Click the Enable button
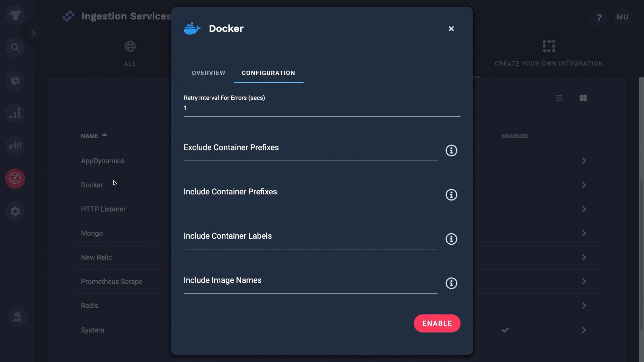 (437, 323)
